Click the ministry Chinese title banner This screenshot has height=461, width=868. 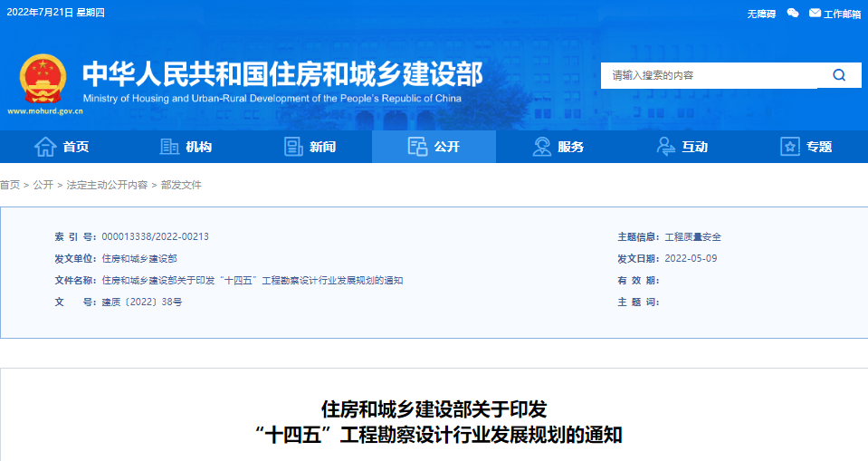pos(283,73)
